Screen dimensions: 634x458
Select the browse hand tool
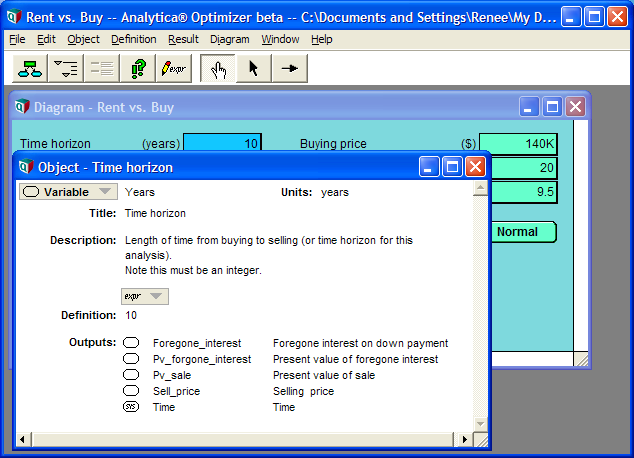(x=218, y=68)
